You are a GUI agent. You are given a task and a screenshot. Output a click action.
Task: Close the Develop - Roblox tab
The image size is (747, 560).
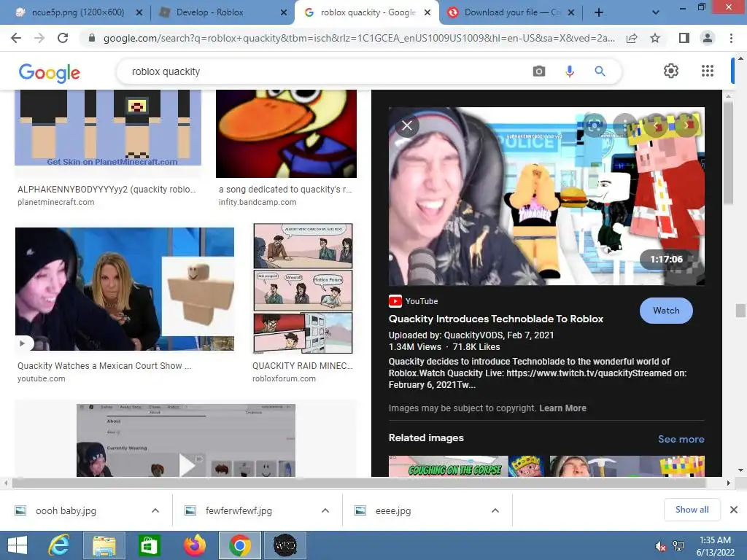click(x=284, y=13)
